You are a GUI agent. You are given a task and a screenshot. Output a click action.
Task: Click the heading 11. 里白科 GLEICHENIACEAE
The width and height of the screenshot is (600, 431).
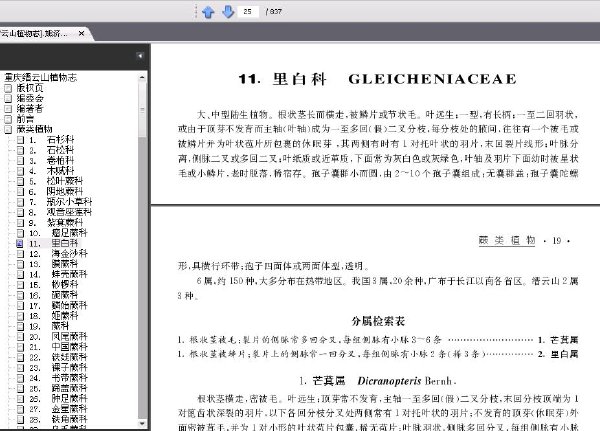tap(377, 79)
